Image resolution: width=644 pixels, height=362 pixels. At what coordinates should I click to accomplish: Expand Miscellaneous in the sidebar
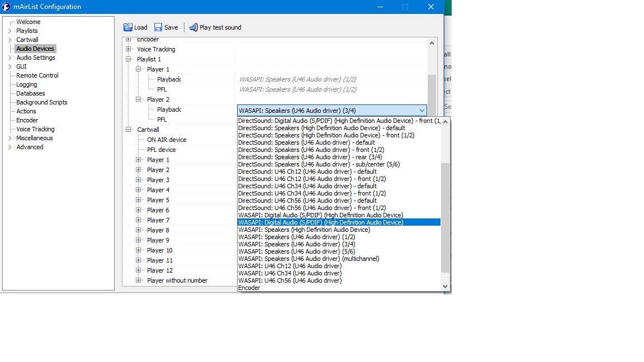point(10,138)
